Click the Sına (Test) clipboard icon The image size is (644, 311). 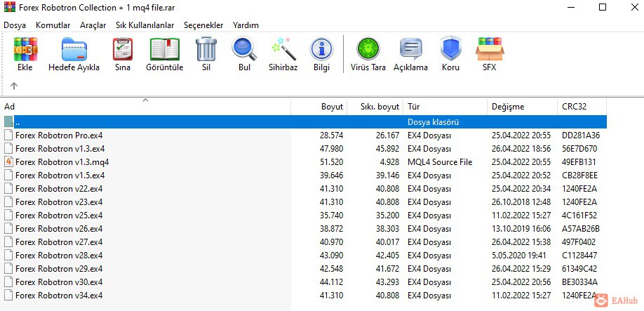click(x=122, y=49)
